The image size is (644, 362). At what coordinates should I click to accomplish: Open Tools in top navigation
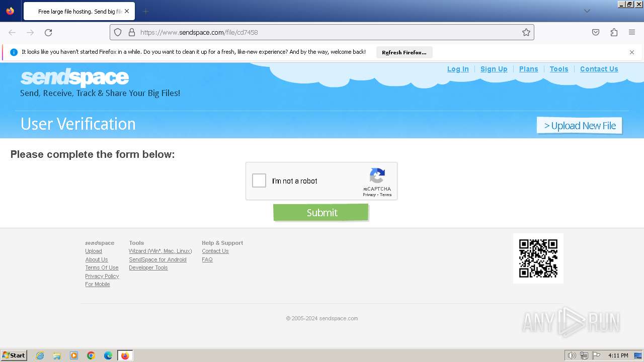pyautogui.click(x=559, y=69)
